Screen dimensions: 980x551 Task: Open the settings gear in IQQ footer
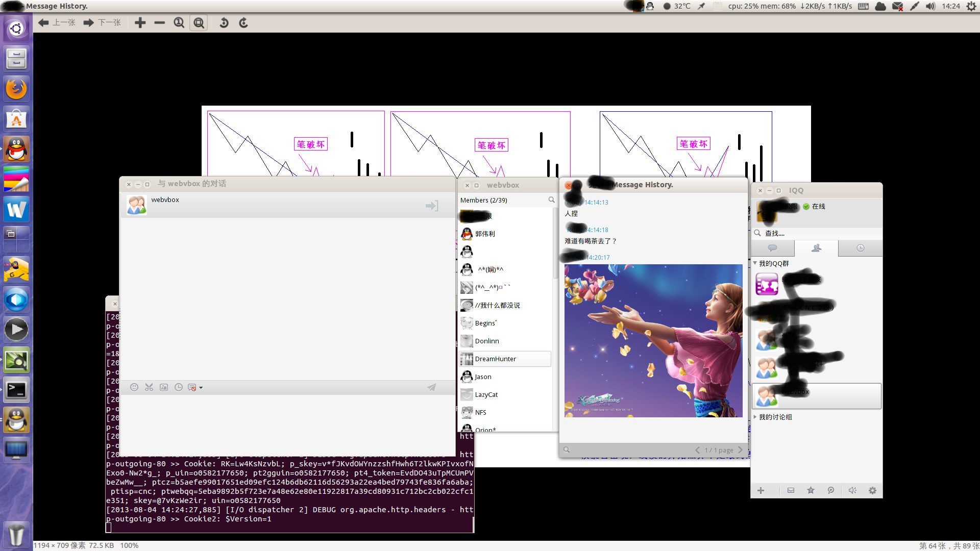pos(872,490)
